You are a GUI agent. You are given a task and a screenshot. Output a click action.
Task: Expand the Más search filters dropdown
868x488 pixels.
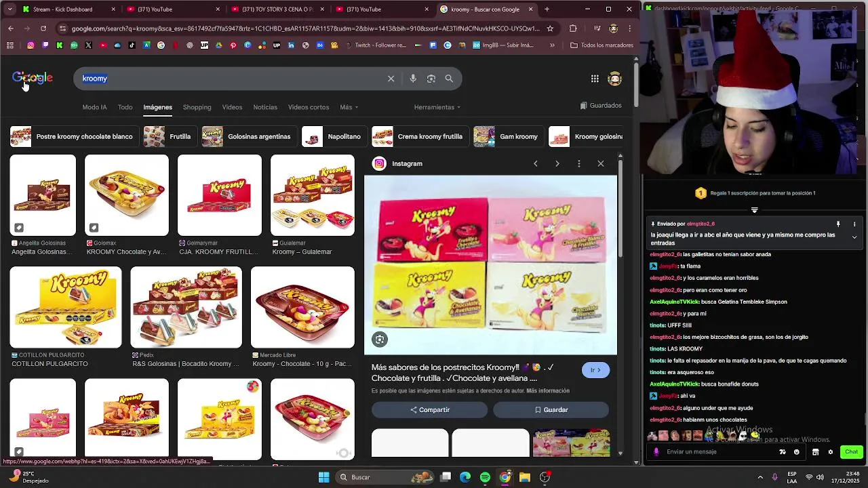click(x=349, y=107)
